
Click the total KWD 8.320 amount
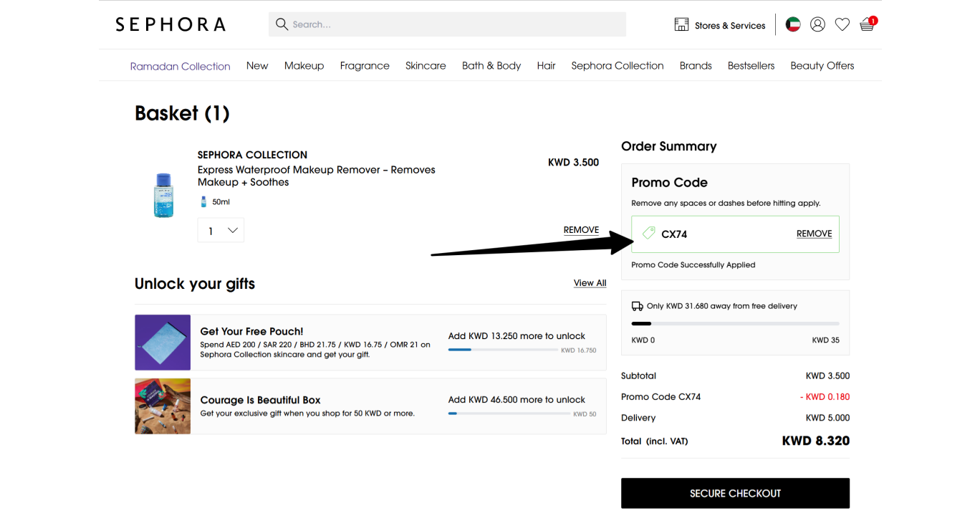[x=816, y=441]
